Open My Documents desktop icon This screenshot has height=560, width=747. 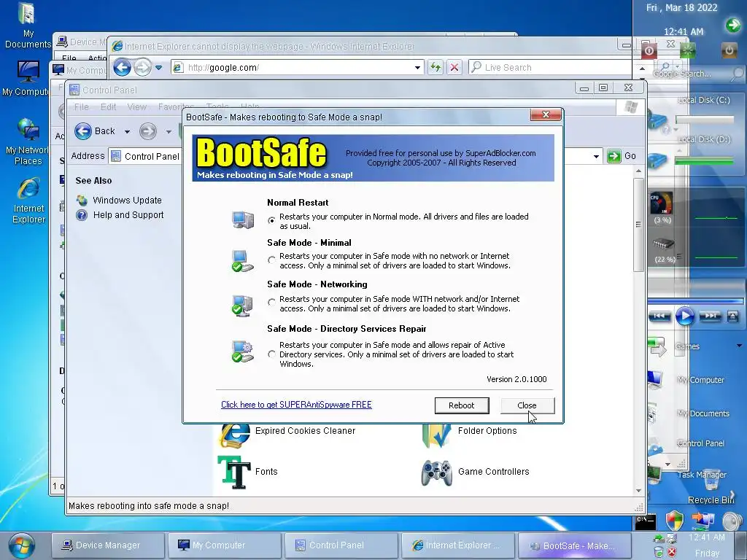[28, 26]
